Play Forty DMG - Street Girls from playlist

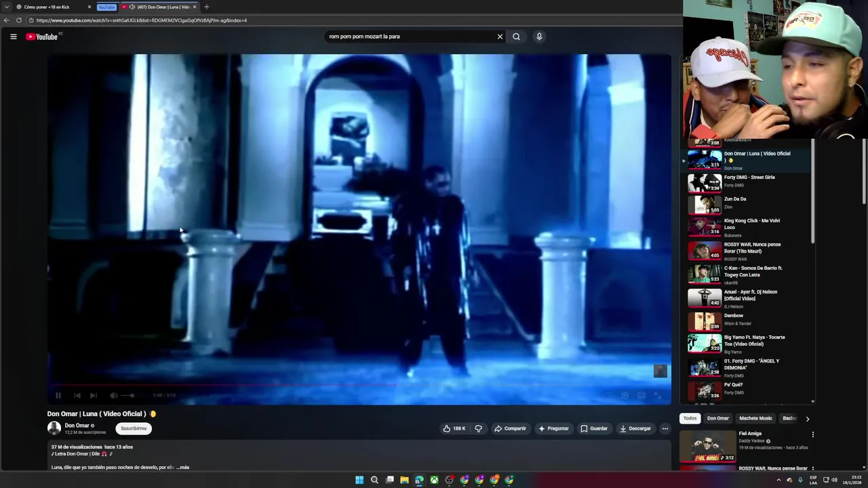[746, 182]
